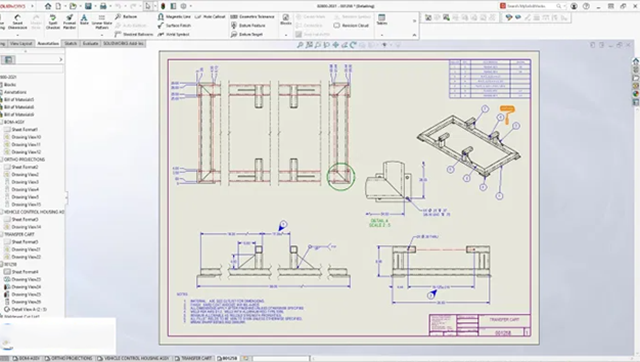Switch to Annotation tab

coord(48,43)
